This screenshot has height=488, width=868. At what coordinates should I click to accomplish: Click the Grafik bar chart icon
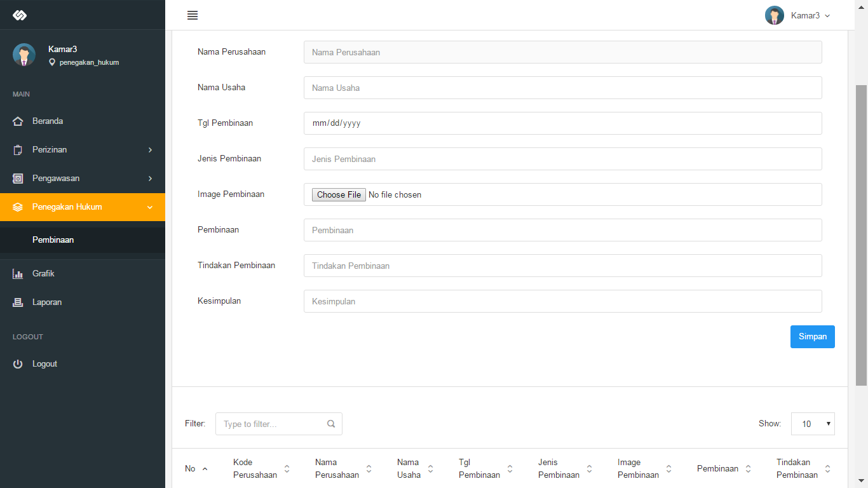[x=18, y=274]
